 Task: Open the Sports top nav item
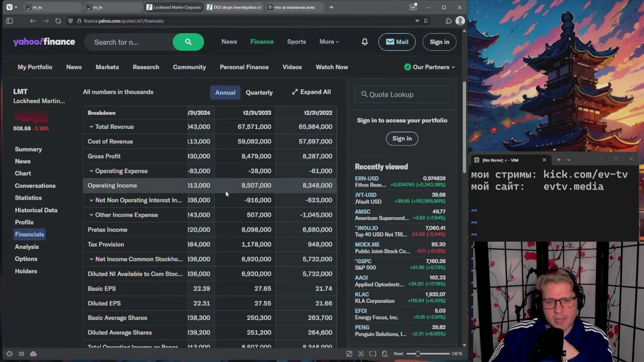click(296, 42)
